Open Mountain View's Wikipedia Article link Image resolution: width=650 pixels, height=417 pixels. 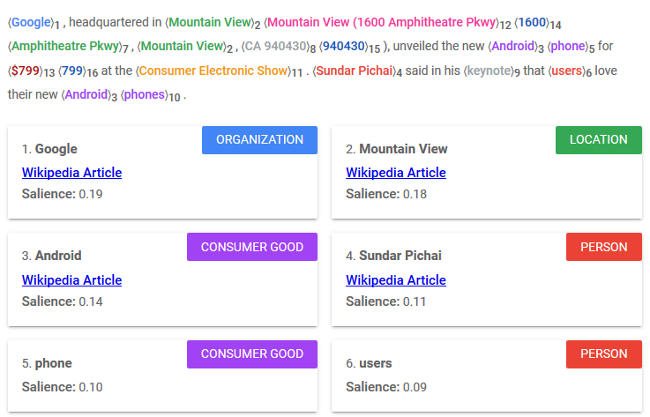click(x=396, y=173)
